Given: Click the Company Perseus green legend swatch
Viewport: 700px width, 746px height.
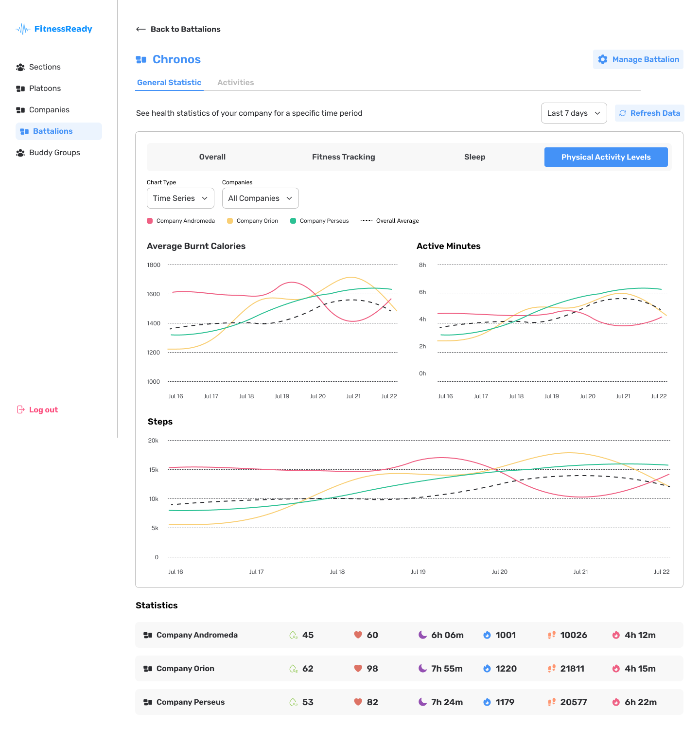Looking at the screenshot, I should click(293, 221).
